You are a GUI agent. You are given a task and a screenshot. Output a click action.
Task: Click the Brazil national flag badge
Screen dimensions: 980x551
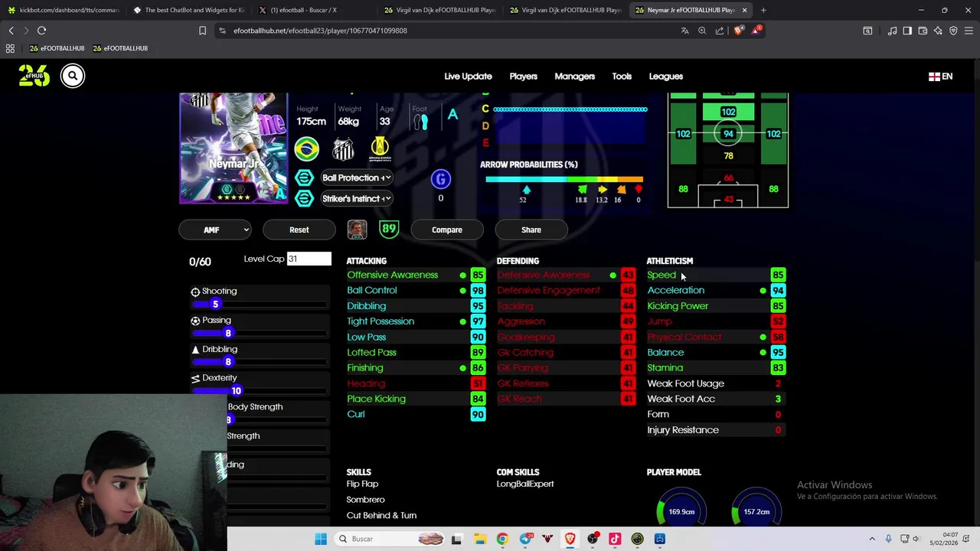(x=306, y=148)
